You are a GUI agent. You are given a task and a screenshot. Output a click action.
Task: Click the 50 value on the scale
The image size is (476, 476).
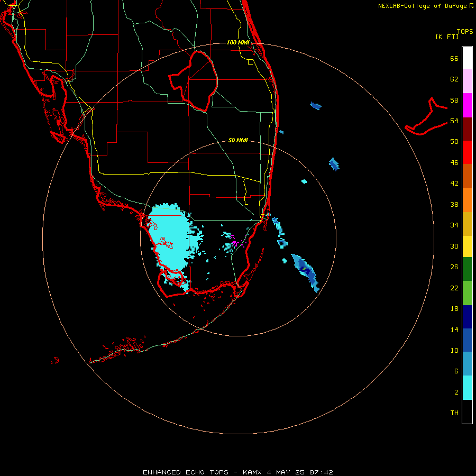click(454, 142)
